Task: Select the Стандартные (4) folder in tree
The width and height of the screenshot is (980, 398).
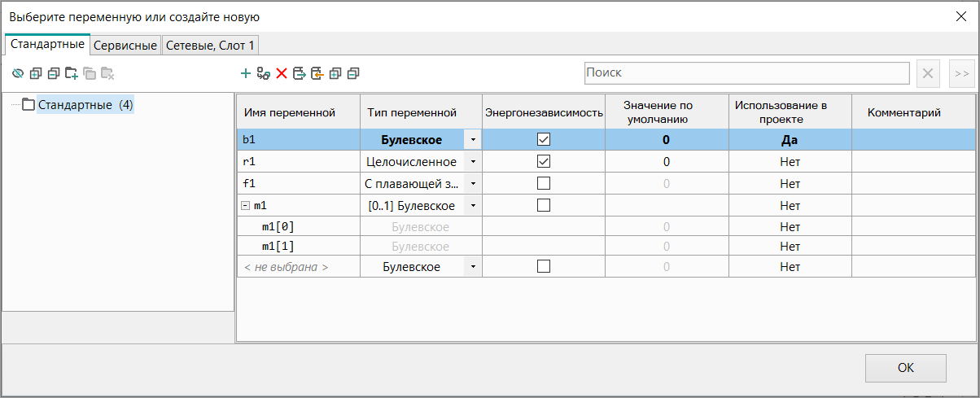Action: [85, 105]
